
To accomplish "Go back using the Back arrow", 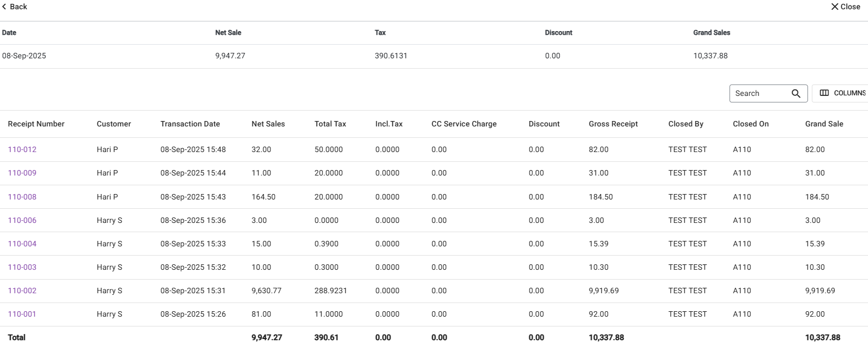I will [15, 7].
